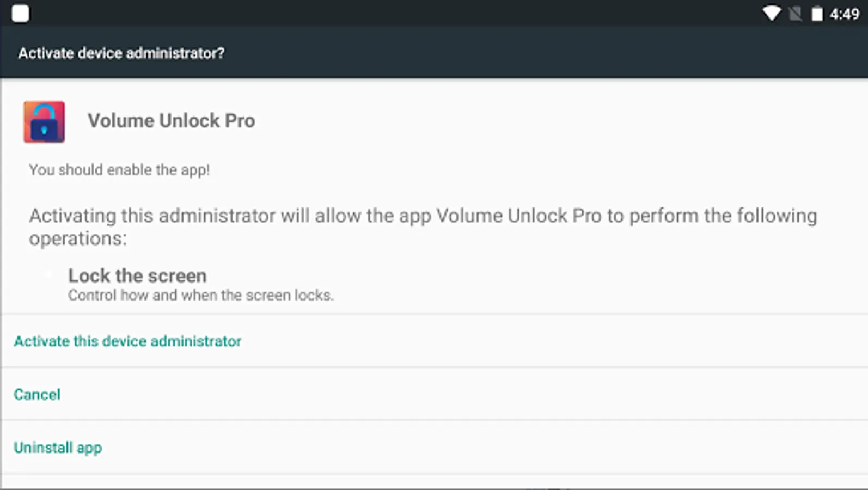Tap 'Control how and when the screen locks'

coord(200,295)
